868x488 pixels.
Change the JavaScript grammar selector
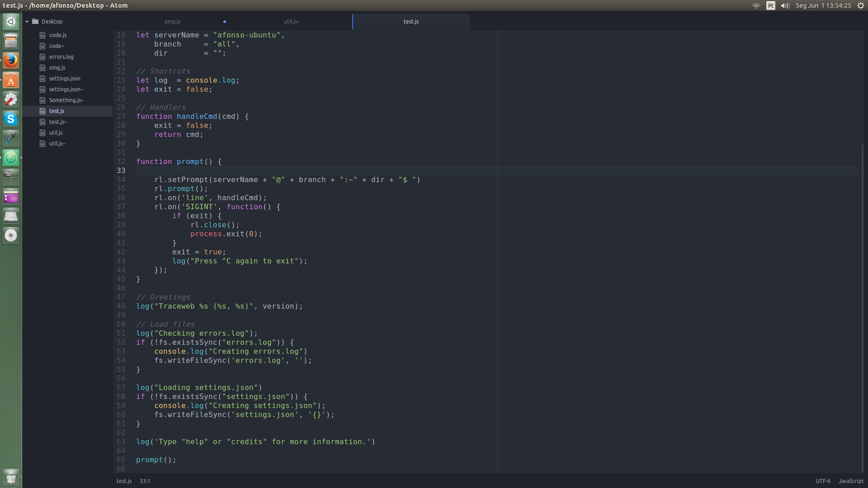click(851, 481)
